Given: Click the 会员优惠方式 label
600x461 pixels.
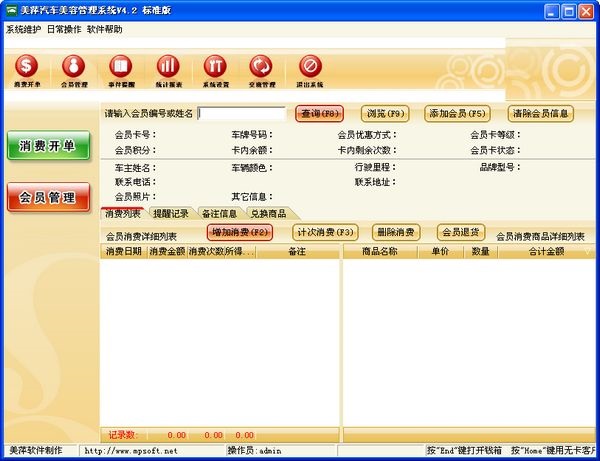Looking at the screenshot, I should pyautogui.click(x=367, y=135).
